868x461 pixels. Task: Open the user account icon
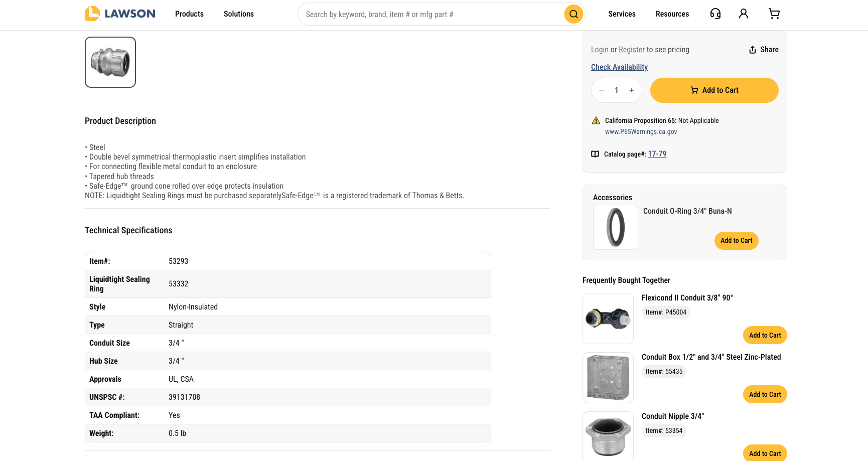click(x=744, y=14)
